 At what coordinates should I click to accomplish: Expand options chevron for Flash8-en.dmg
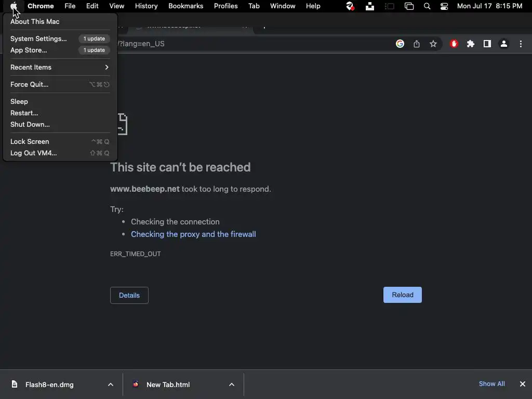111,384
